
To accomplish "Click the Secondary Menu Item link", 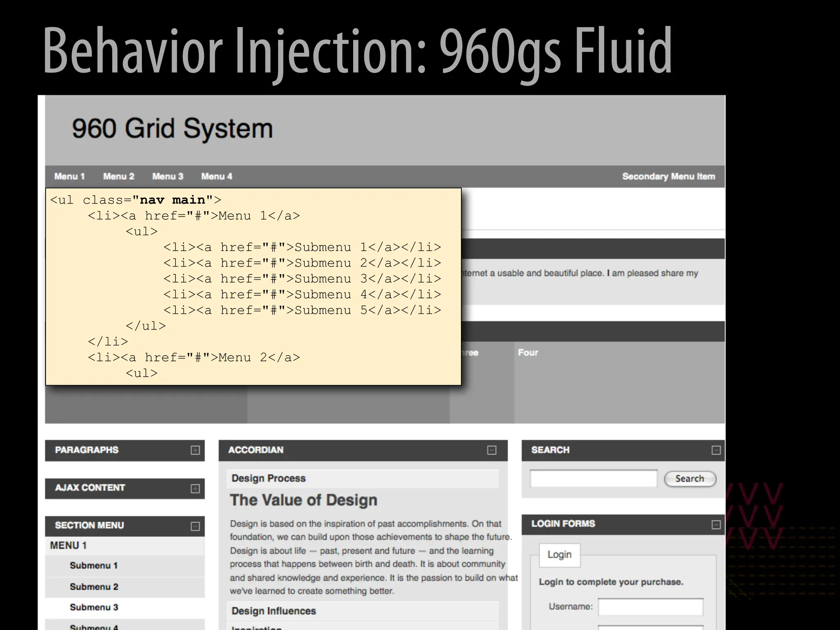I will click(669, 176).
